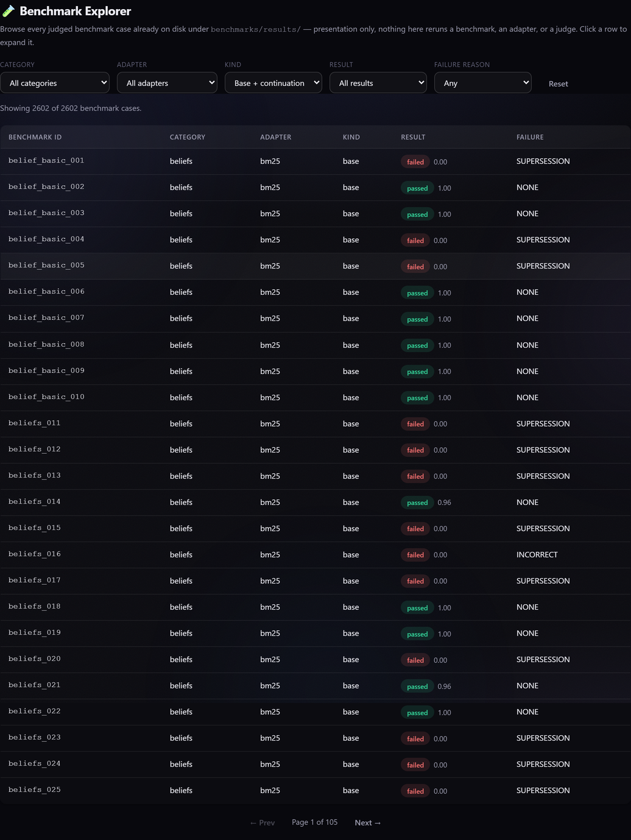Click the Category column header

coord(188,137)
